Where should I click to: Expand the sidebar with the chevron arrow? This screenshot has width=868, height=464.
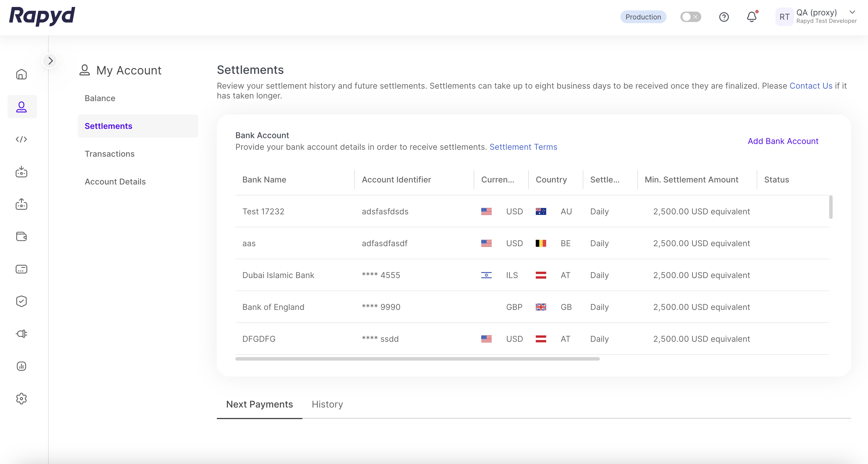pos(50,61)
